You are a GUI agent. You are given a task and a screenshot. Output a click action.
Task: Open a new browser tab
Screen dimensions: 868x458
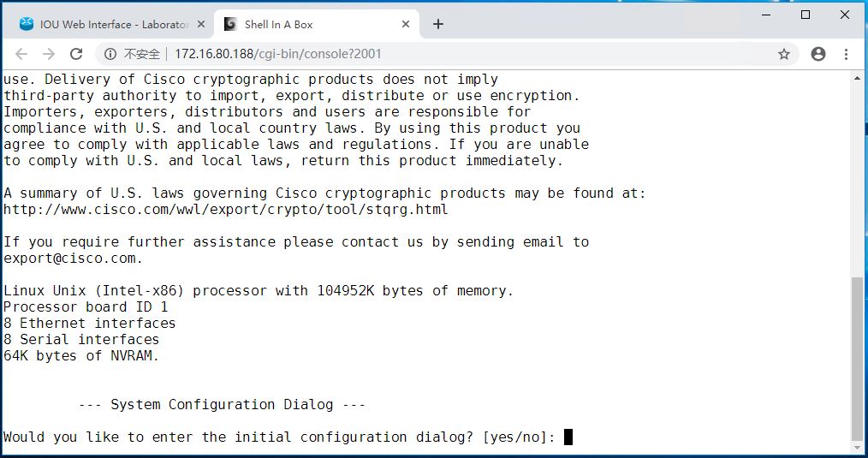tap(438, 24)
